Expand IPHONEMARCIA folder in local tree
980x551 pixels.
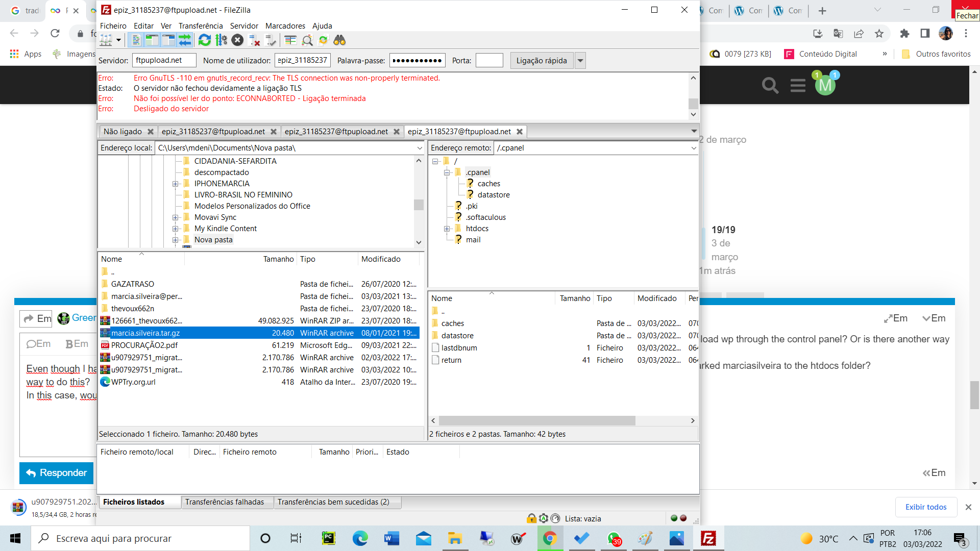tap(176, 184)
